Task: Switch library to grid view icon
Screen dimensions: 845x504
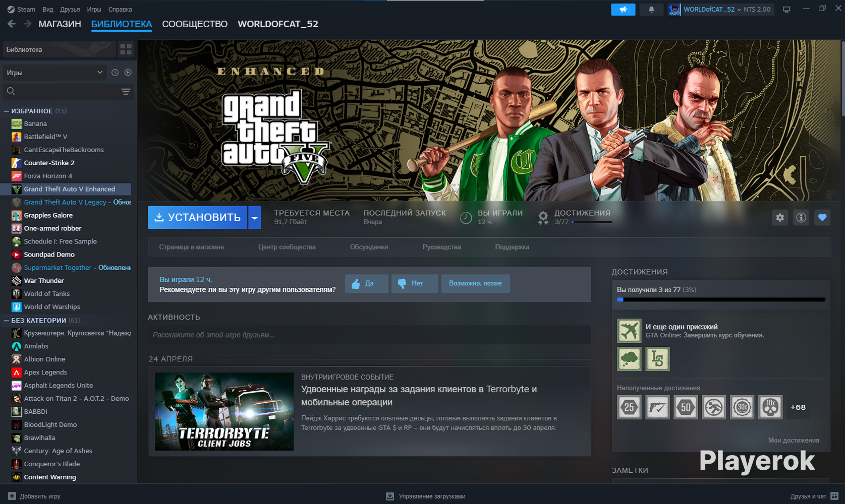Action: tap(126, 49)
